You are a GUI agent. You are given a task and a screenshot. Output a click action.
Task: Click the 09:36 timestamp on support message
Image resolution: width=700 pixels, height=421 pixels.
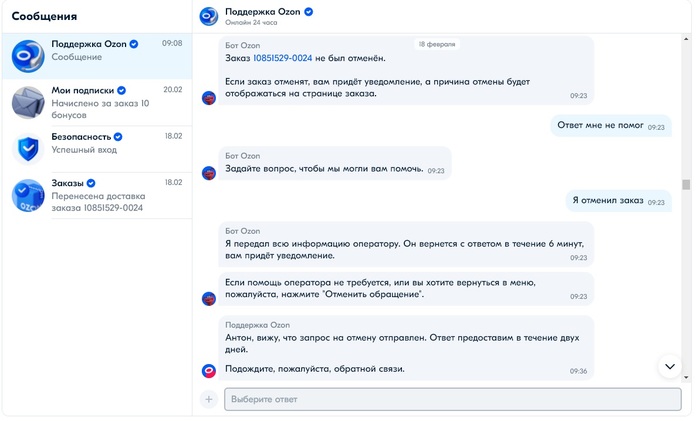578,371
